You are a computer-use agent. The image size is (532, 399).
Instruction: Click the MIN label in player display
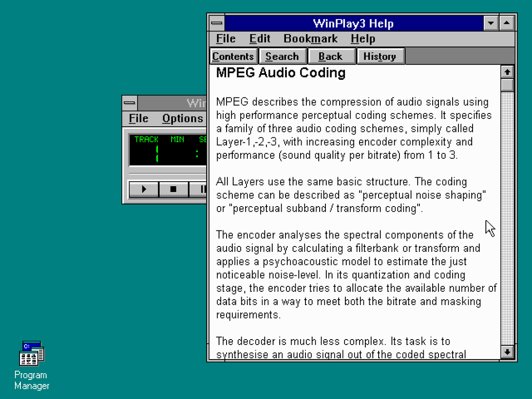coord(177,139)
